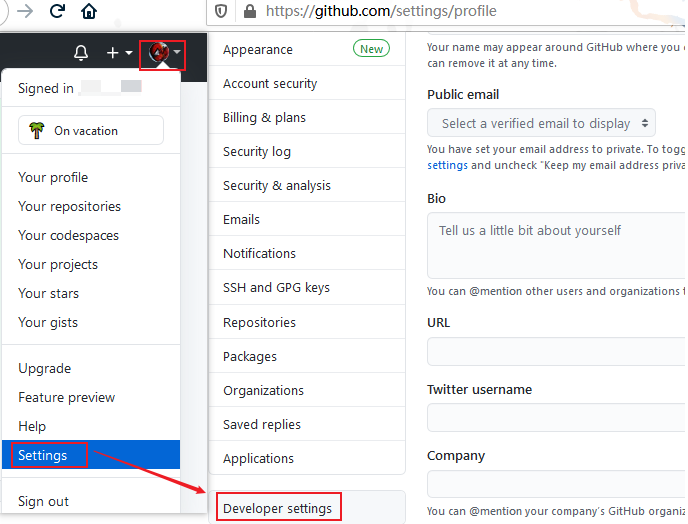Viewport: 688px width, 524px height.
Task: Open Developer settings
Action: click(x=307, y=508)
